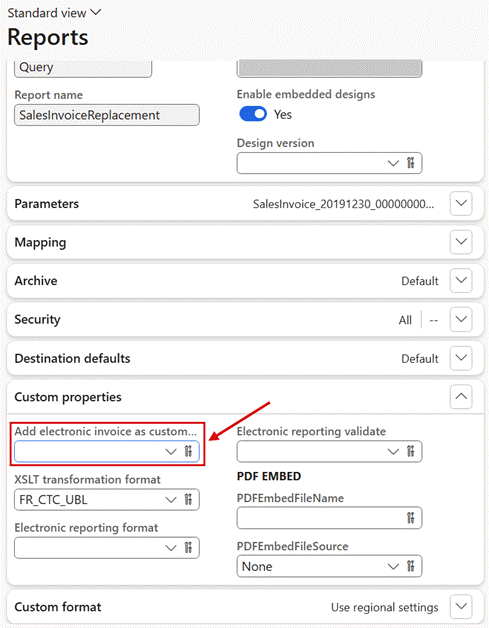Expand the Mapping section
The image size is (489, 628).
pyautogui.click(x=461, y=242)
